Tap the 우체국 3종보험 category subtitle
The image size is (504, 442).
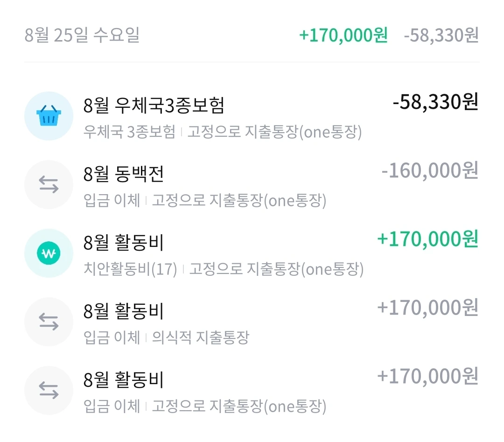(x=129, y=132)
